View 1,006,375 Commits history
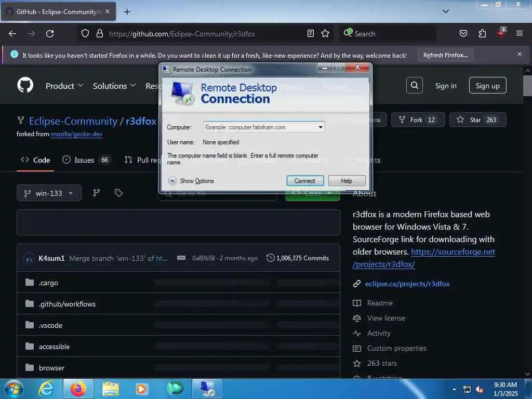The height and width of the screenshot is (399, 532). pos(298,258)
